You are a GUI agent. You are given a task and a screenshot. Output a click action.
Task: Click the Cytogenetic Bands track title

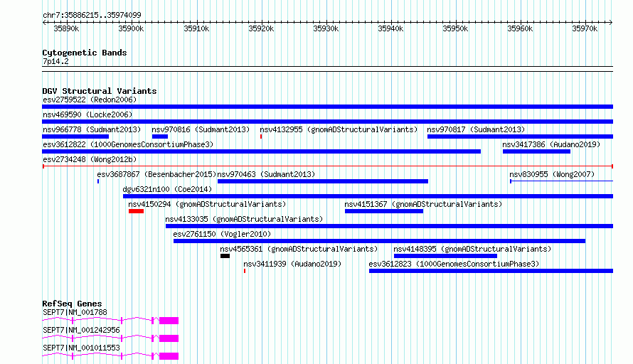(x=85, y=53)
